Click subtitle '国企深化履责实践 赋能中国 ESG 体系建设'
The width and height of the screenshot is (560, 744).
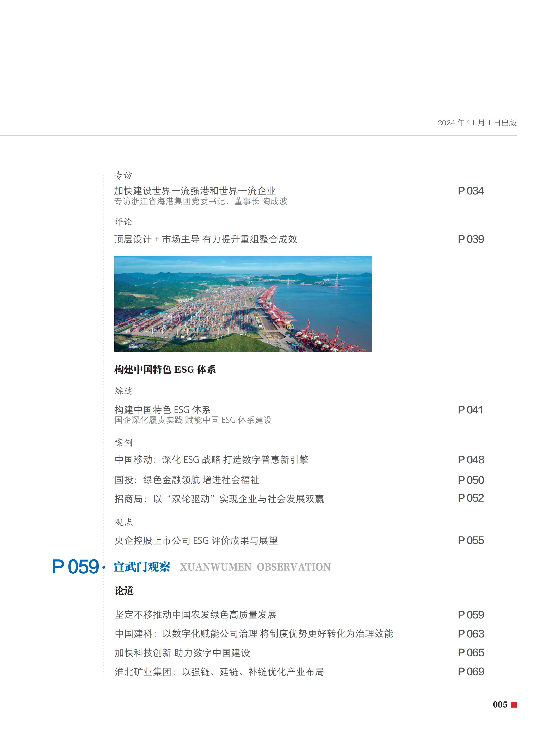pyautogui.click(x=193, y=420)
